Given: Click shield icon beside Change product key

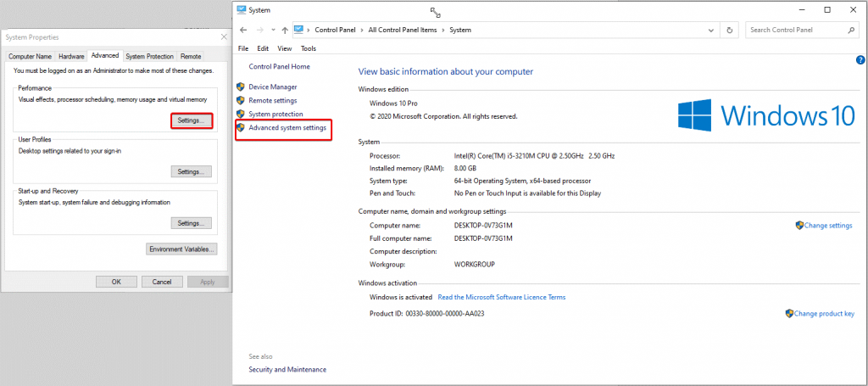Looking at the screenshot, I should pos(789,313).
